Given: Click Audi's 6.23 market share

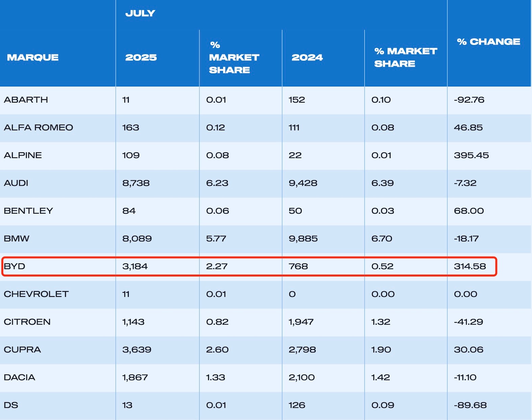Looking at the screenshot, I should 217,183.
